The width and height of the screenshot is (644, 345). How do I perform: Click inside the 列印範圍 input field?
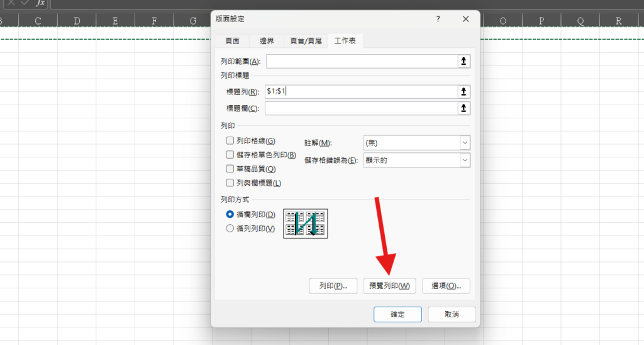(x=362, y=61)
